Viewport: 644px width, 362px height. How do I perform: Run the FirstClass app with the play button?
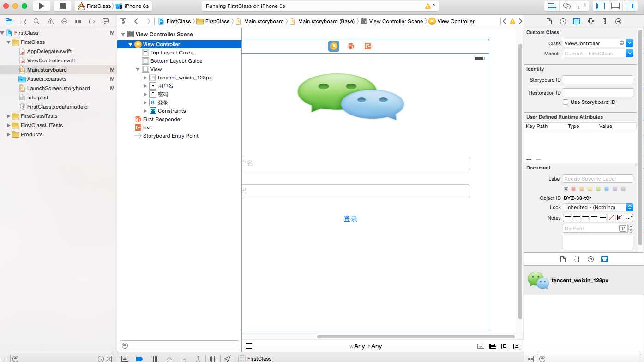pos(42,6)
